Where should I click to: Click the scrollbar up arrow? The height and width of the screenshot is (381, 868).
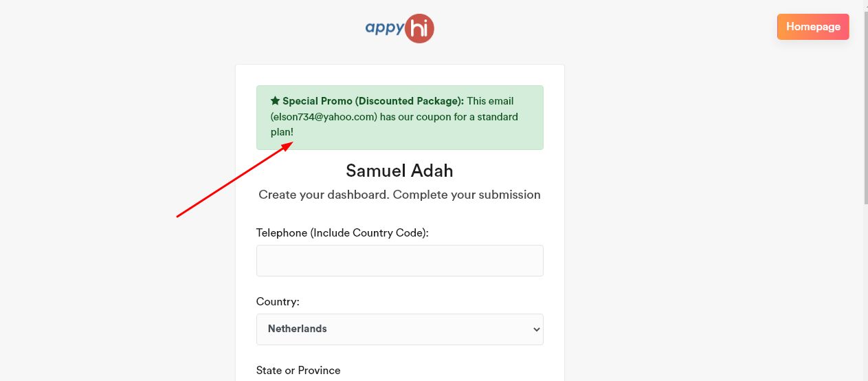(x=865, y=4)
